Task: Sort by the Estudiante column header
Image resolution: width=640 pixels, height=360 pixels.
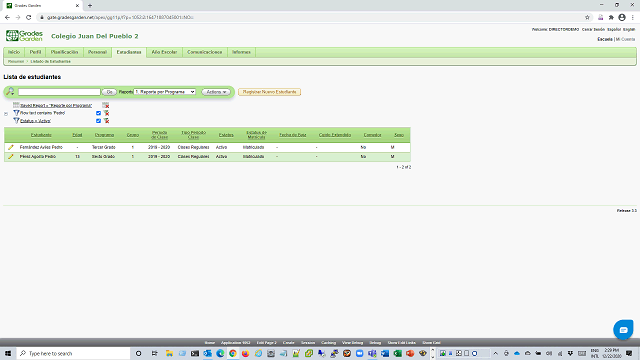Action: tap(41, 135)
